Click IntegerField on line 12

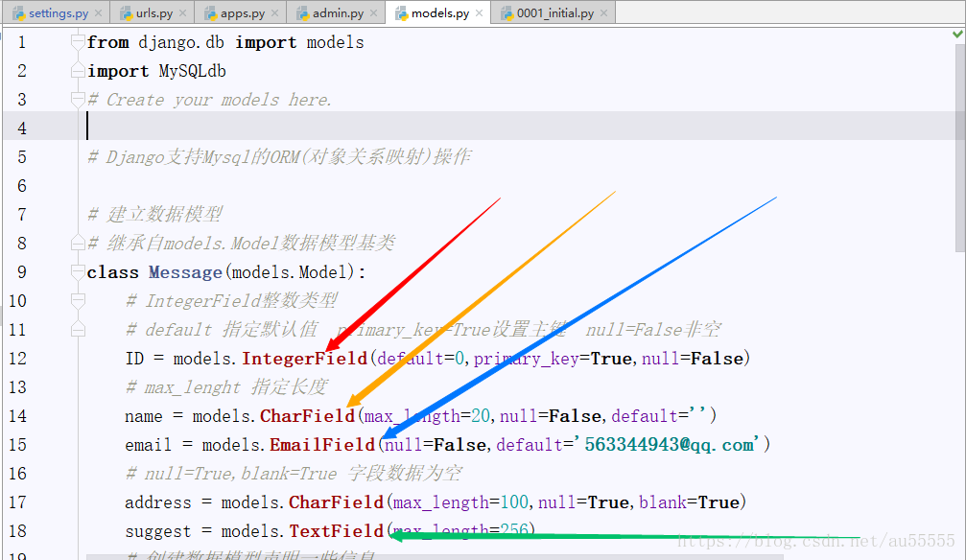pyautogui.click(x=304, y=359)
